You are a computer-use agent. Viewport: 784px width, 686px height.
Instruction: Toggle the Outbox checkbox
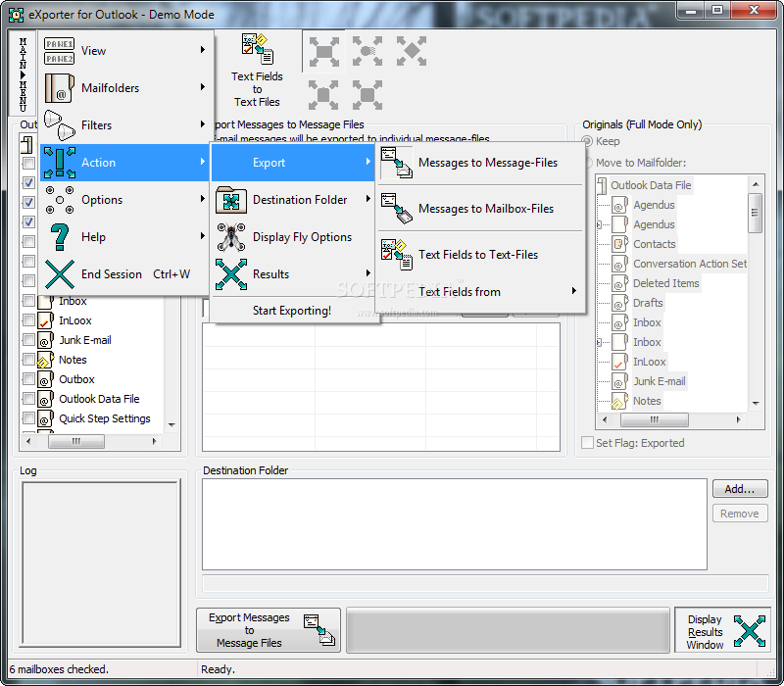(x=29, y=379)
